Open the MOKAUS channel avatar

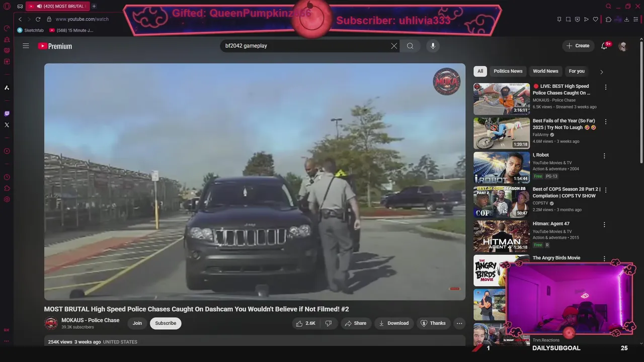pyautogui.click(x=51, y=323)
